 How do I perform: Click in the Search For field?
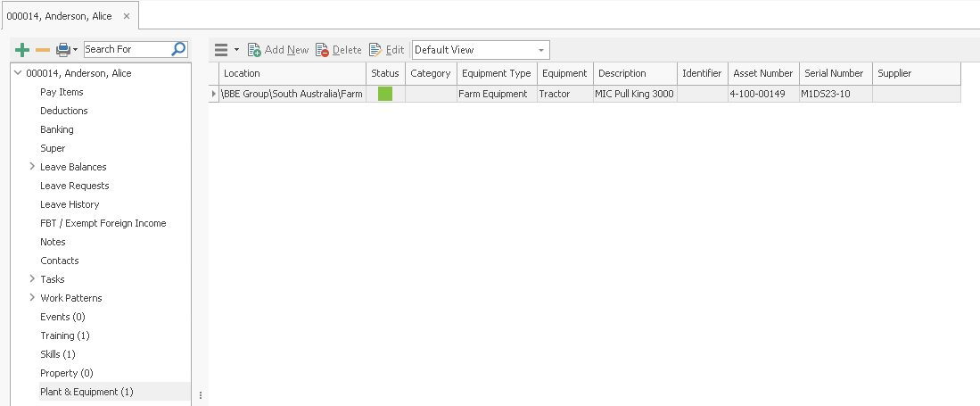click(x=125, y=49)
